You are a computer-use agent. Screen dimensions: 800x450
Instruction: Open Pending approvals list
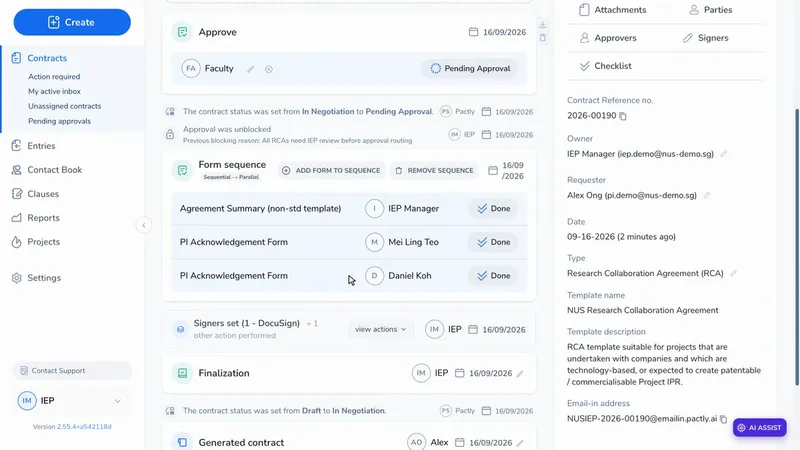(59, 121)
